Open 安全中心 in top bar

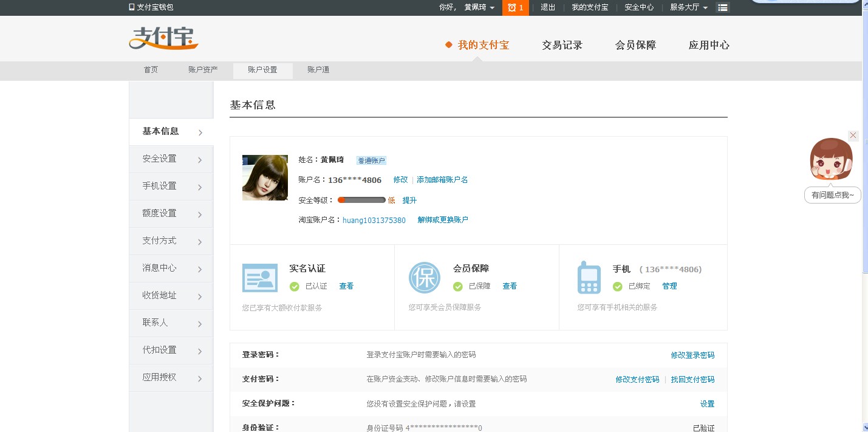click(x=639, y=7)
